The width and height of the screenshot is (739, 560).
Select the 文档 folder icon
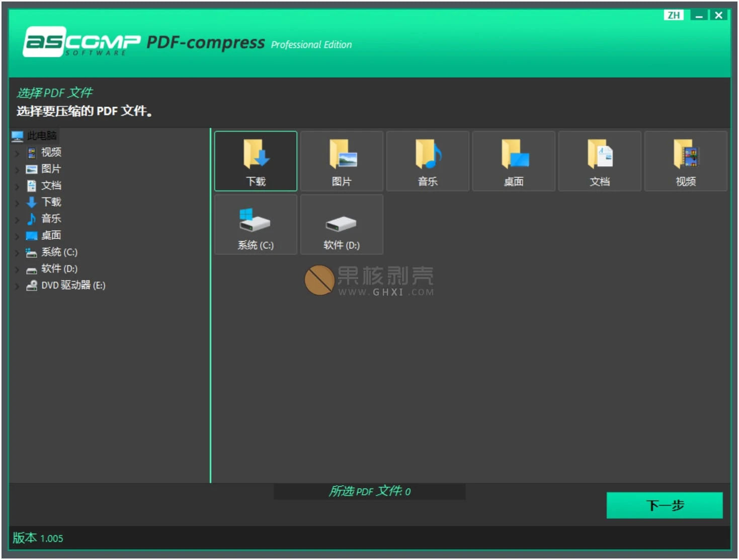[x=599, y=160]
